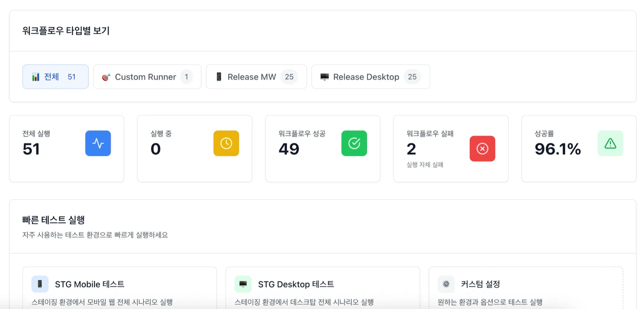
Task: Show the Release Desktop tab
Action: coord(370,77)
